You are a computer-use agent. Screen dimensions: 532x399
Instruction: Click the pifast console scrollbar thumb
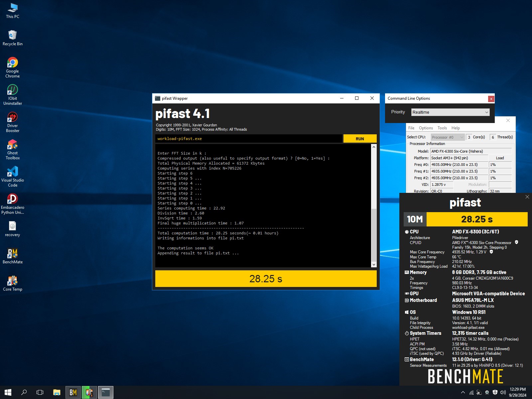coord(374,235)
